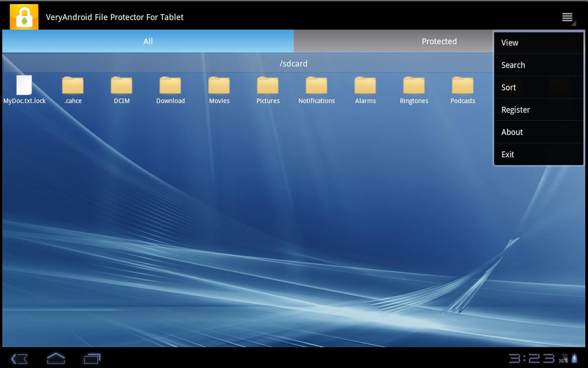Tap the Android back navigation button
This screenshot has width=588, height=368.
point(19,358)
